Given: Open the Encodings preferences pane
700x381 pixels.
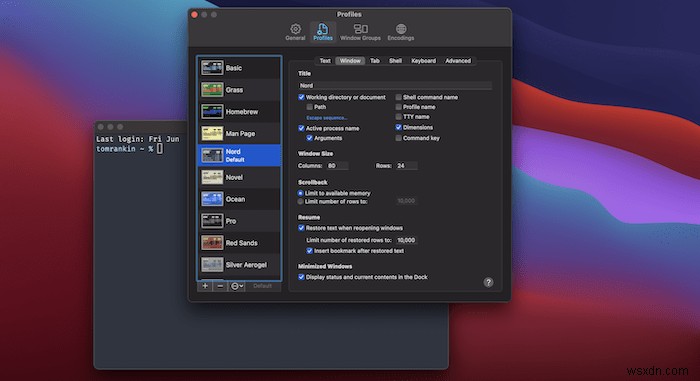Looking at the screenshot, I should click(400, 32).
